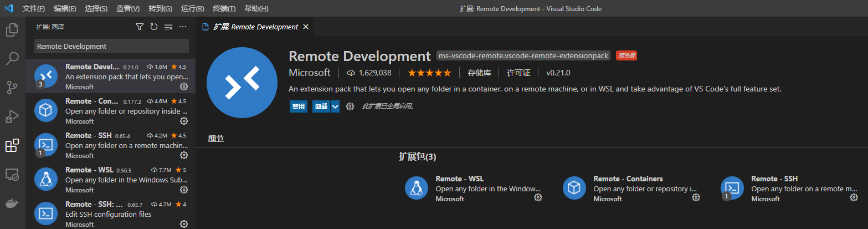Select Remote Development item in sidebar list
This screenshot has height=229, width=868.
[x=110, y=76]
